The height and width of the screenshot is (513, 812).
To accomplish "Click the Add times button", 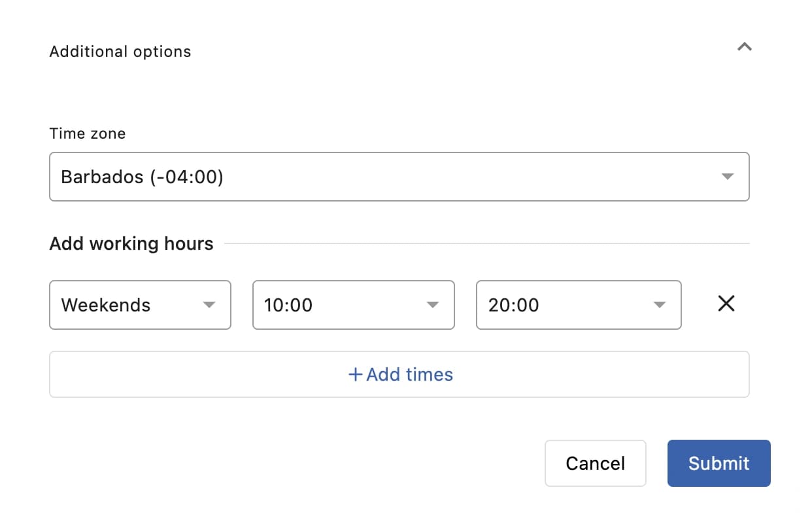I will tap(399, 374).
